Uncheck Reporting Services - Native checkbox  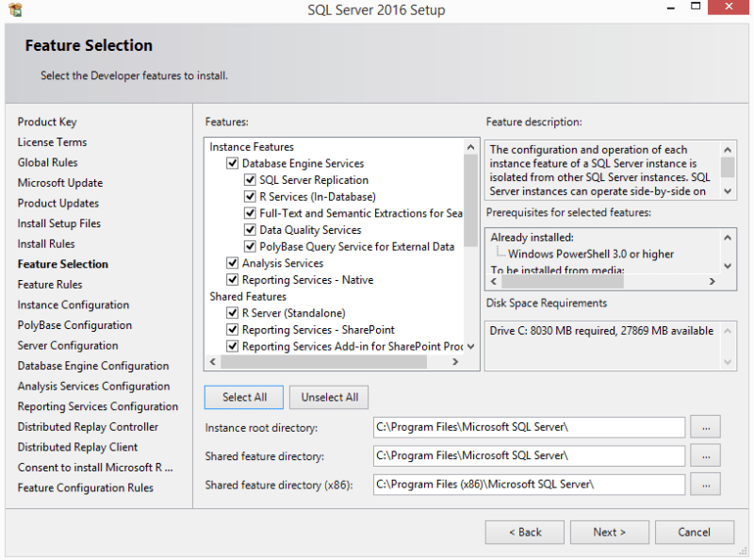click(232, 279)
